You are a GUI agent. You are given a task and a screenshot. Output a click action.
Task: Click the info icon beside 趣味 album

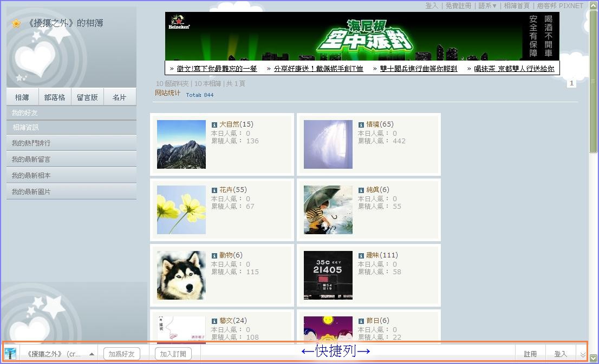click(361, 256)
